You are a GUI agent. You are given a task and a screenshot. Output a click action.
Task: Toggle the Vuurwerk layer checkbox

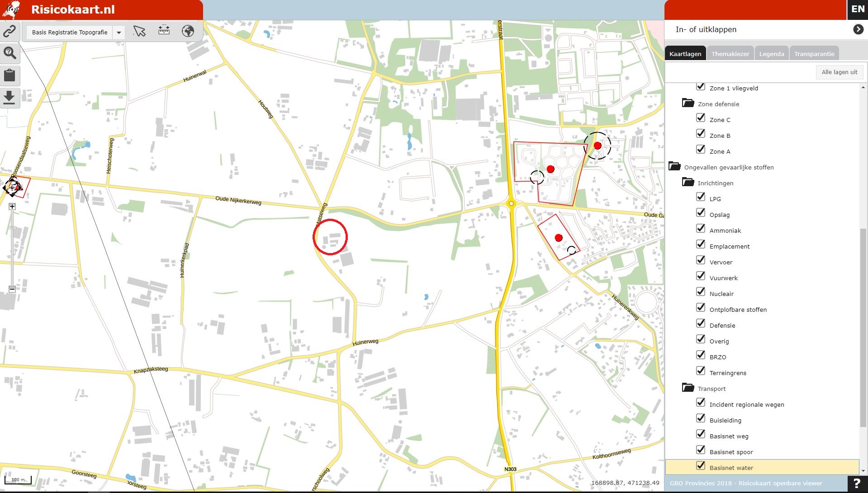pyautogui.click(x=701, y=276)
